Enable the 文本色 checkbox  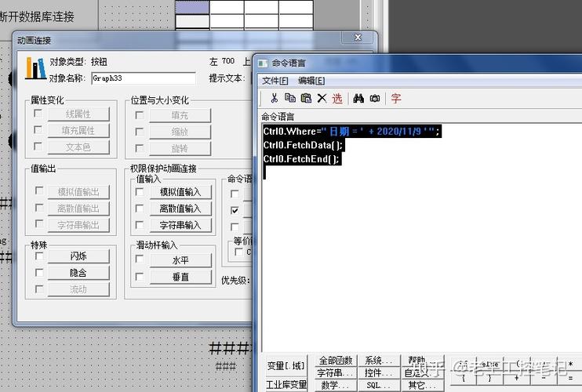coord(38,146)
